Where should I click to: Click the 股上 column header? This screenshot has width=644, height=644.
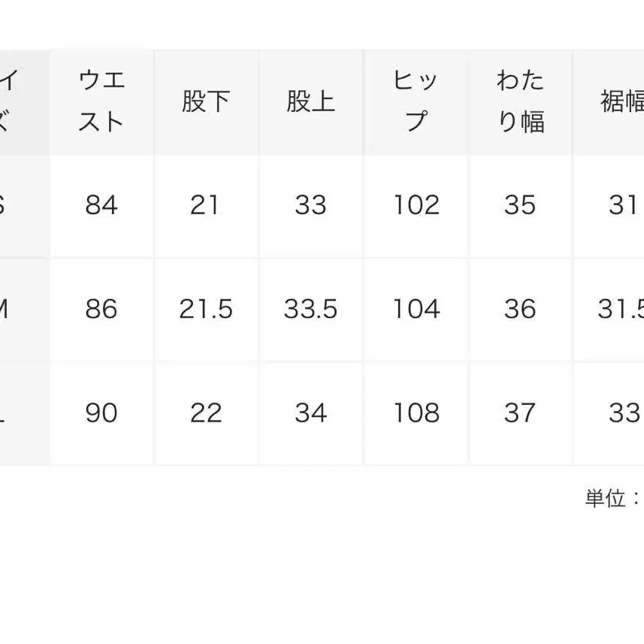[310, 101]
